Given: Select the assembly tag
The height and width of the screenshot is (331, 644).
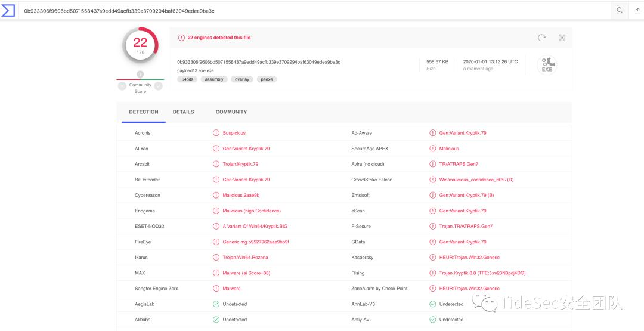Looking at the screenshot, I should click(x=214, y=79).
